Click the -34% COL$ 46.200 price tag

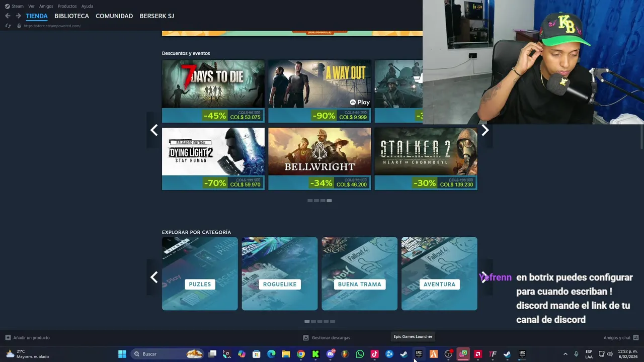click(339, 183)
